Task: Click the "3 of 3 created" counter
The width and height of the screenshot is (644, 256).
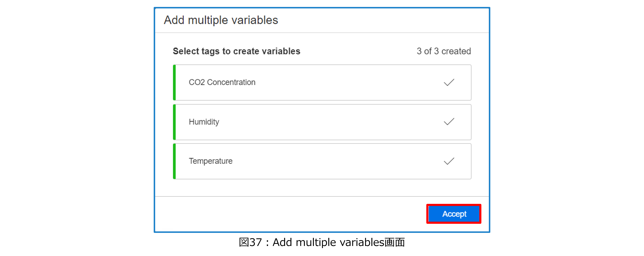Action: [443, 51]
